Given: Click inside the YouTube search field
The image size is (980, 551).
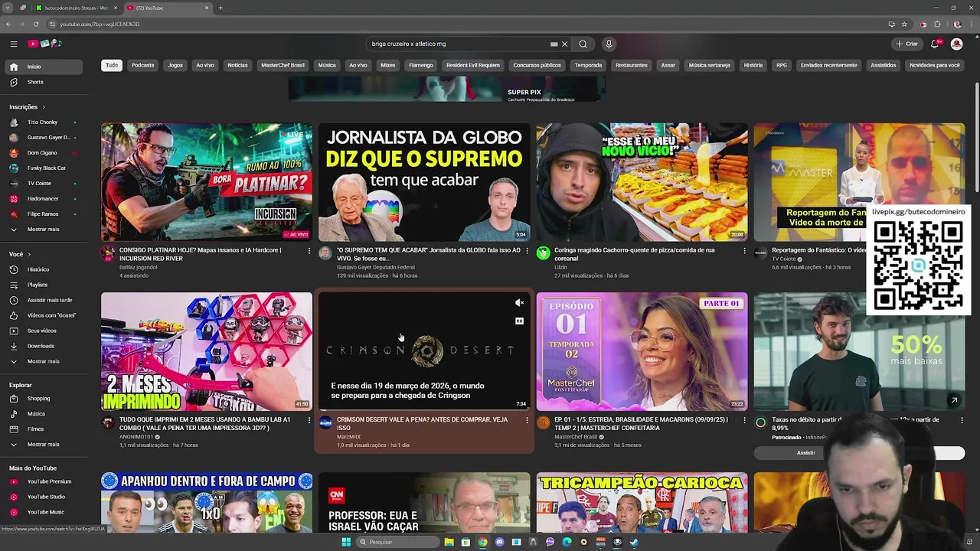Looking at the screenshot, I should coord(459,44).
